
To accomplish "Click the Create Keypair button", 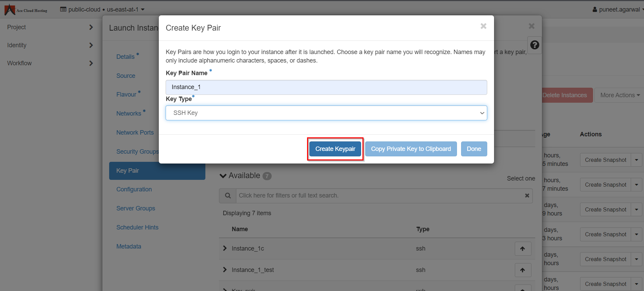I will click(335, 149).
